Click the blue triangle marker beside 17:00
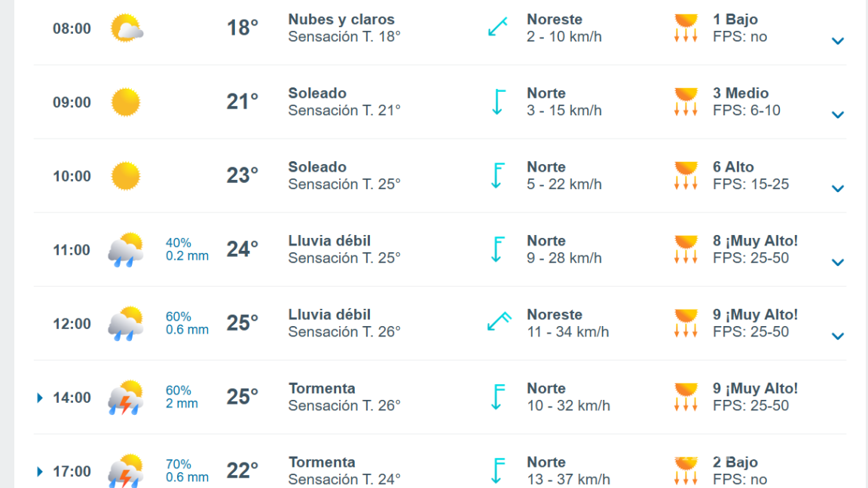Viewport: 868px width, 488px height. tap(40, 472)
